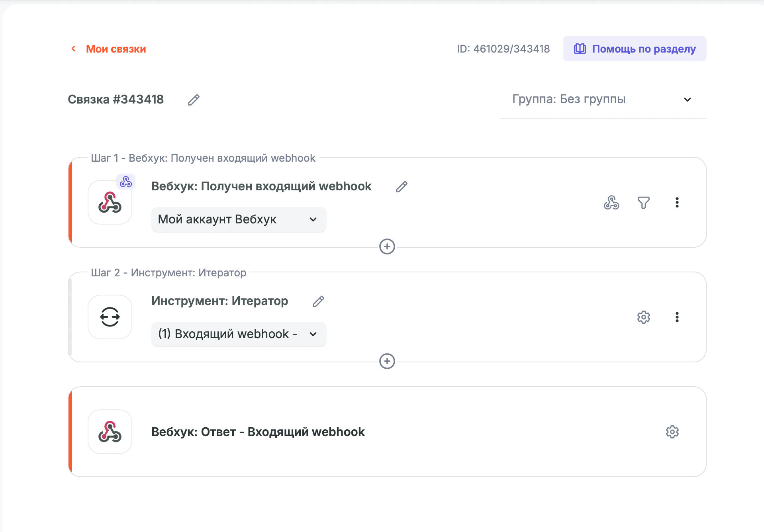Add a step after the Iterator block

click(386, 361)
